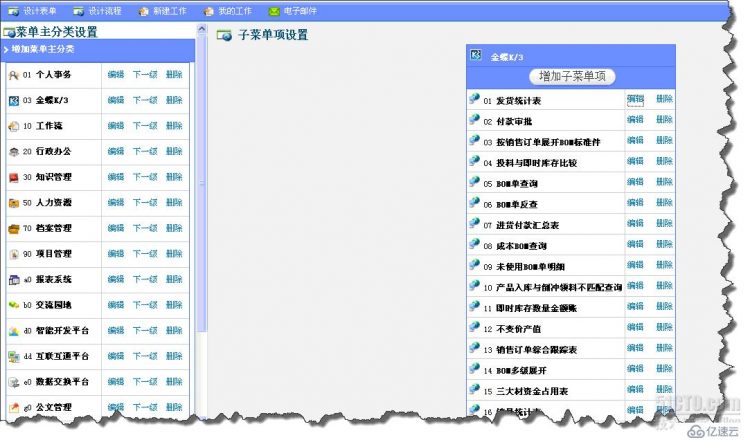Screen dimensions: 750x440
Task: Click the 互联互通平台 category icon
Action: [14, 356]
